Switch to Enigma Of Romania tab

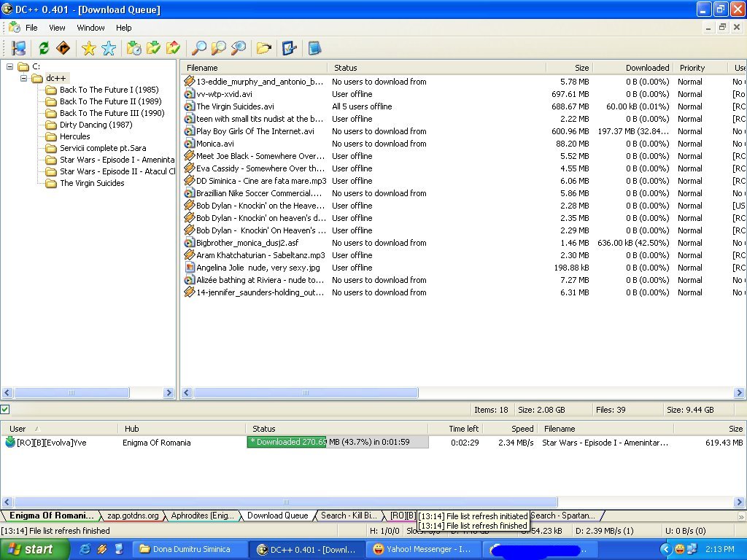[x=50, y=516]
